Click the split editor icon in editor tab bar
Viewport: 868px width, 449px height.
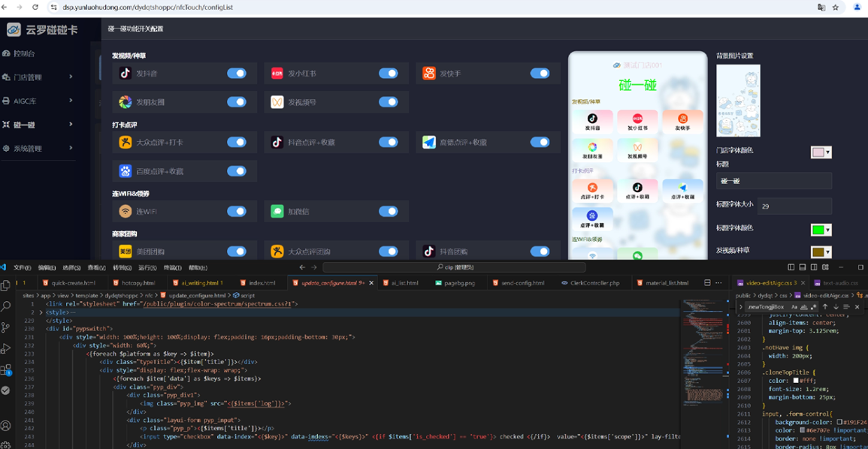707,282
